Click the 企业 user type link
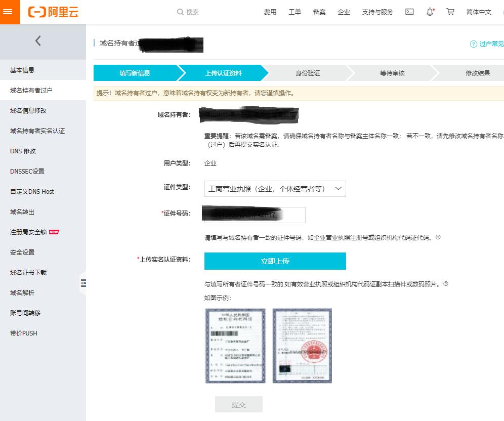Viewport: 504px width, 421px height. (x=209, y=163)
